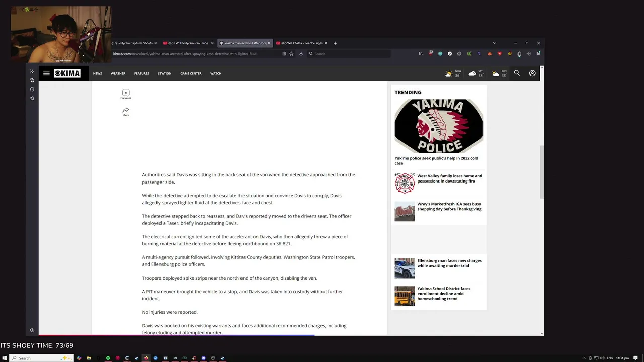The height and width of the screenshot is (362, 644).
Task: Open the list all tabs dropdown
Action: pos(494,43)
